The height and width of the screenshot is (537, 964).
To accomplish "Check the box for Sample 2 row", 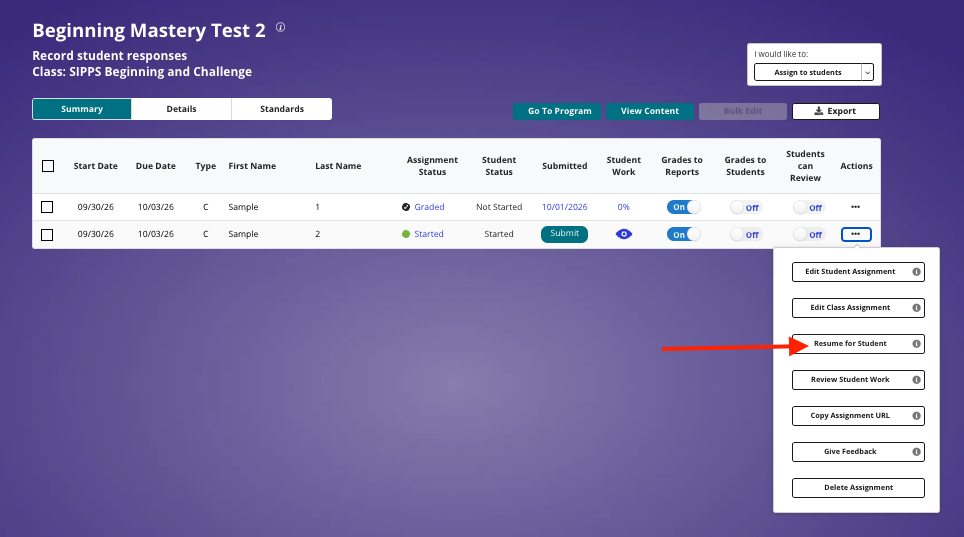I will (x=47, y=235).
